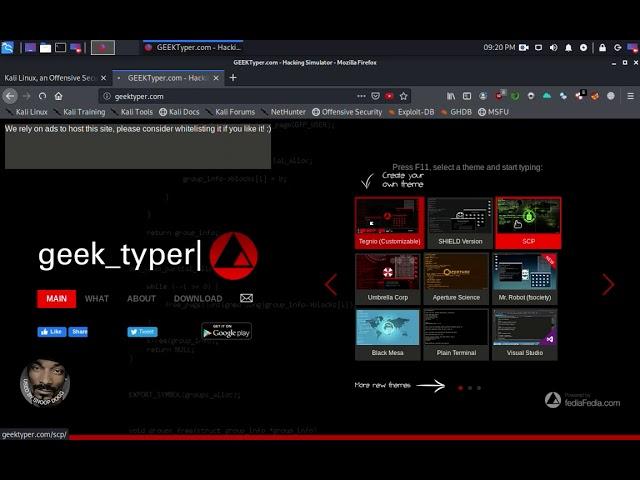
Task: Go to the Firefox home page
Action: [x=58, y=96]
